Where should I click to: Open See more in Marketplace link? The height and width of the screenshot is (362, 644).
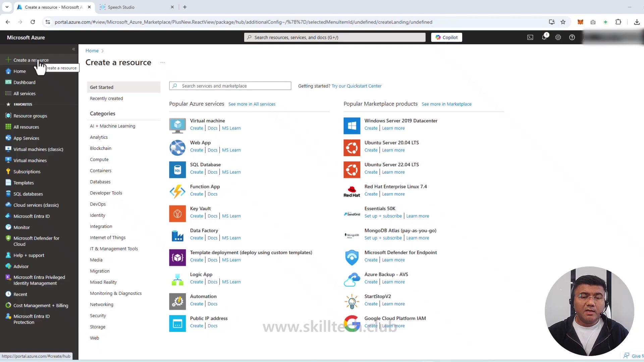(446, 104)
